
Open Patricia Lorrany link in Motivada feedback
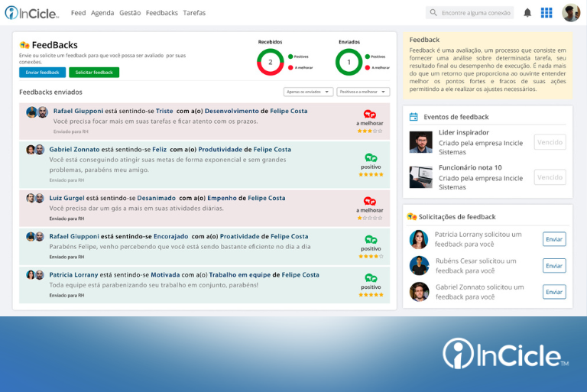click(x=73, y=275)
